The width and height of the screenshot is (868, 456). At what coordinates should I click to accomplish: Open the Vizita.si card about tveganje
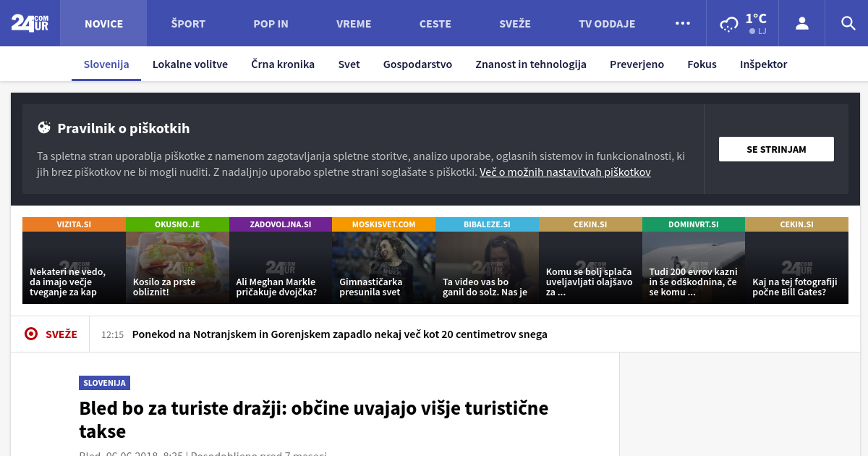(x=74, y=266)
